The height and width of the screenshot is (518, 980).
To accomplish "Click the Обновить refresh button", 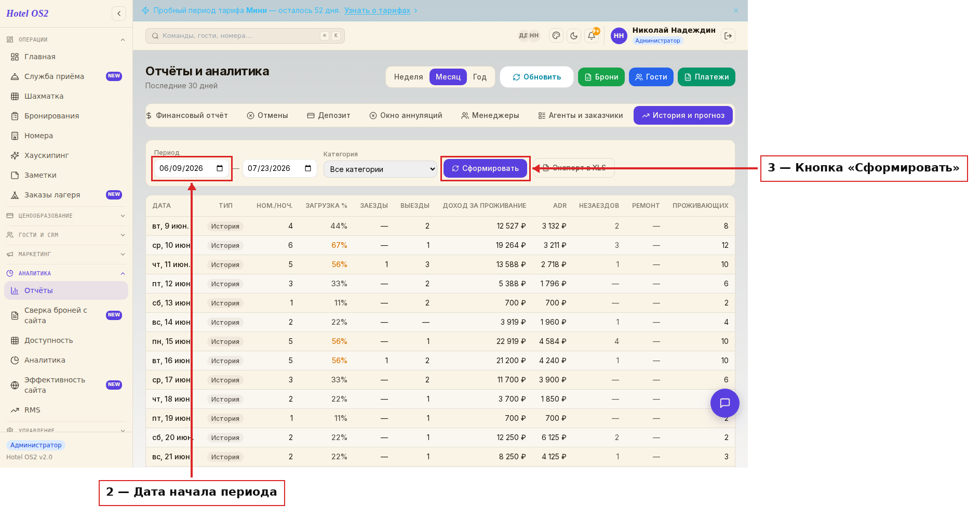I will (x=536, y=77).
